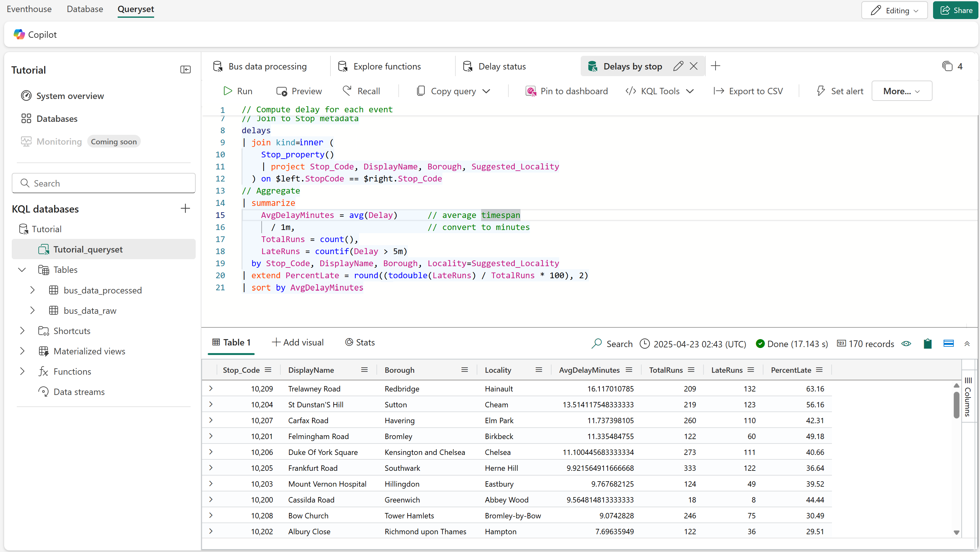
Task: Collapse the Tutorial side panel icon
Action: pos(185,69)
